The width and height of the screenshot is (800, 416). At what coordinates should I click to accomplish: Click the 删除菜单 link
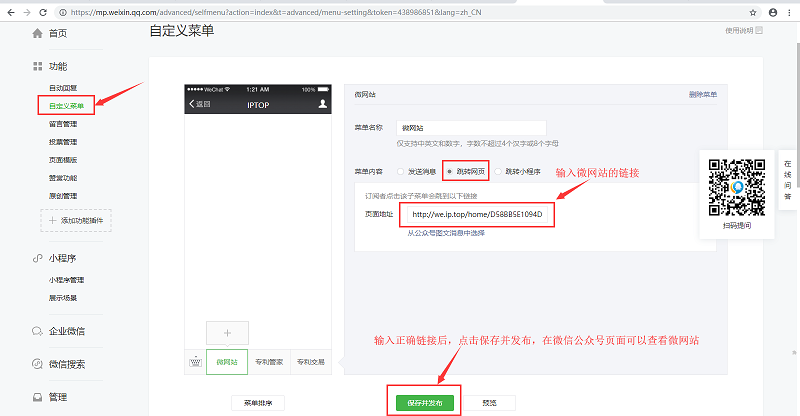702,94
